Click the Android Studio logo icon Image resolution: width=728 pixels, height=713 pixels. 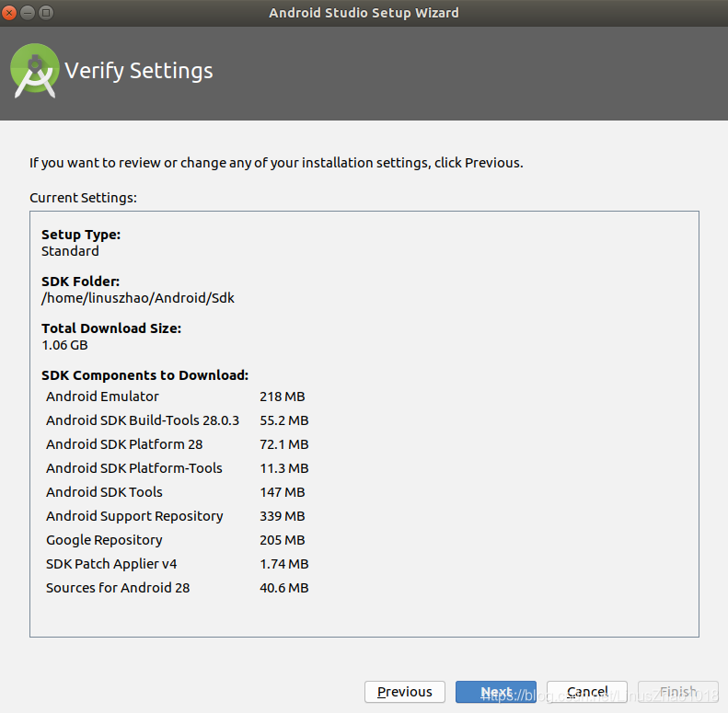[x=34, y=71]
